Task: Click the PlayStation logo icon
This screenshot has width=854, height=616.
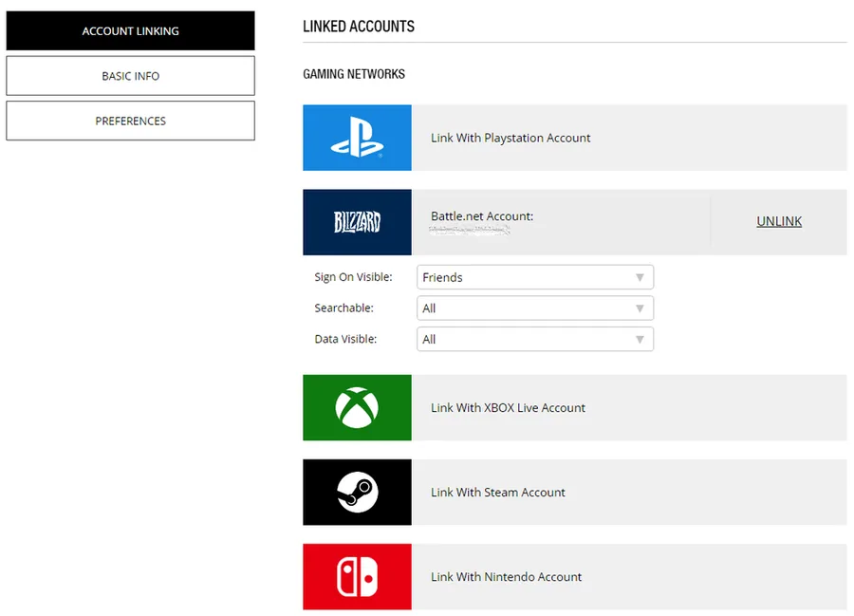Action: [358, 138]
